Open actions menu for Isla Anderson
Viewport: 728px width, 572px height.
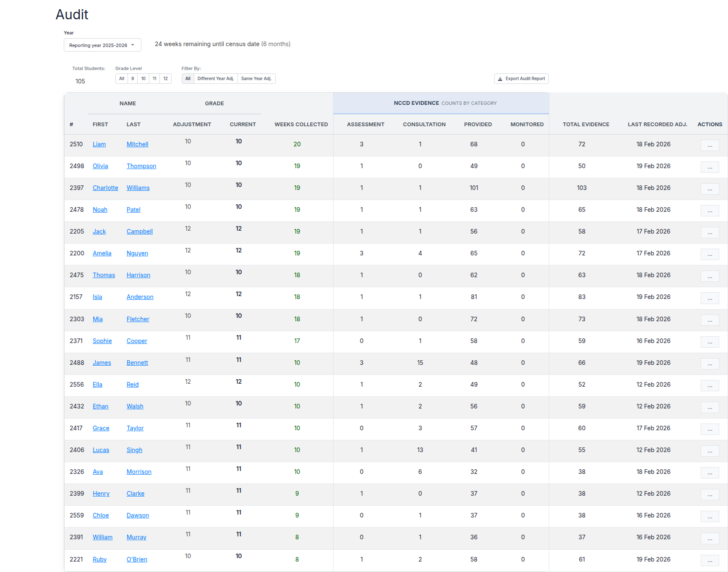pos(710,298)
